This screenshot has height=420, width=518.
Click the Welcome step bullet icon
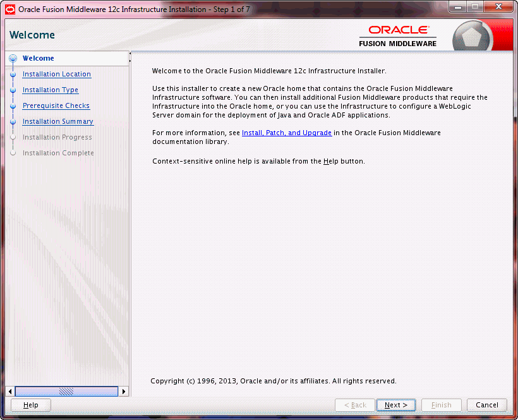pyautogui.click(x=13, y=59)
